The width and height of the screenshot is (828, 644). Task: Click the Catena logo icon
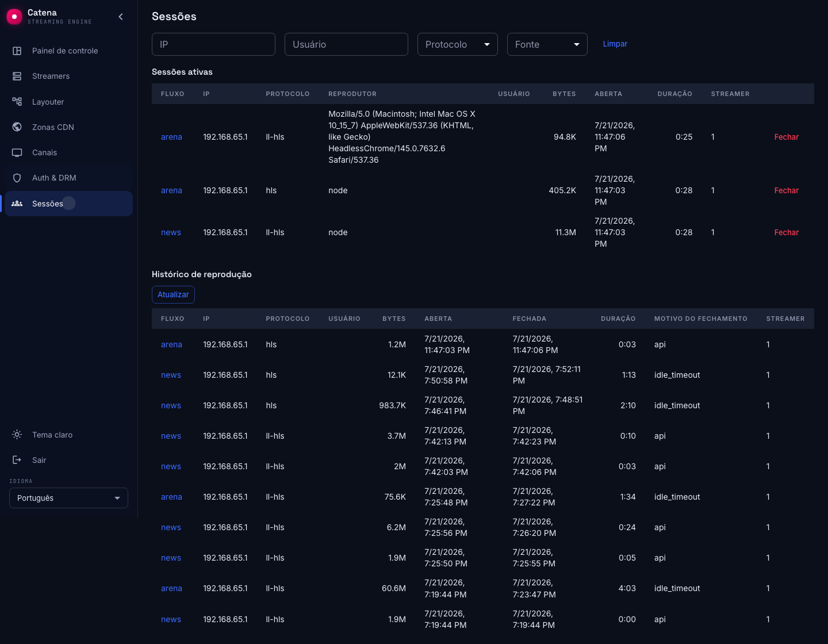[14, 17]
